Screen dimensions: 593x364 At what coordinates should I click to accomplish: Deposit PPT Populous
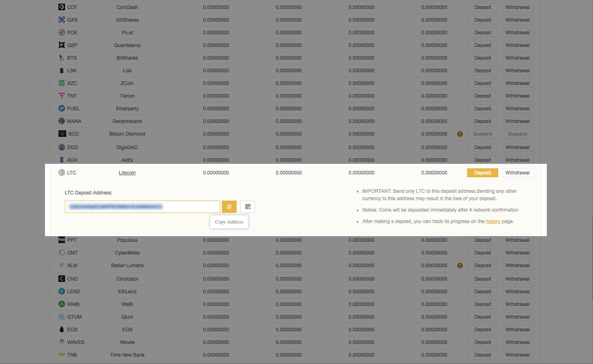(483, 240)
